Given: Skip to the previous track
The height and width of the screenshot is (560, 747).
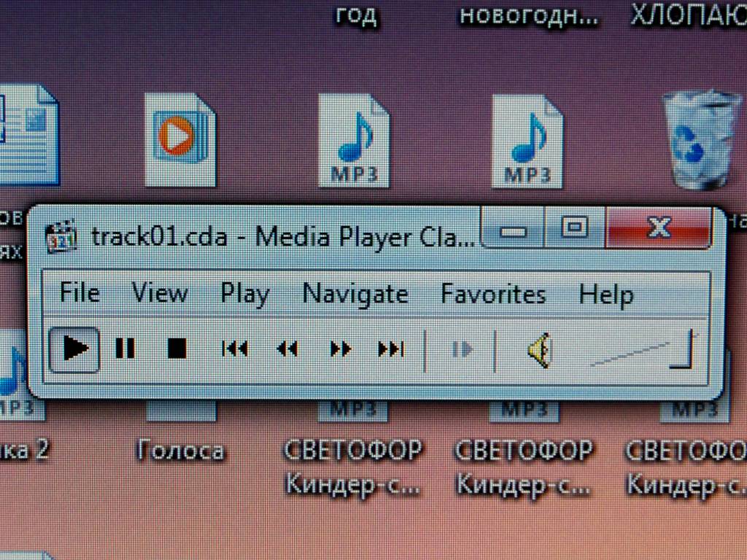Looking at the screenshot, I should coord(235,349).
